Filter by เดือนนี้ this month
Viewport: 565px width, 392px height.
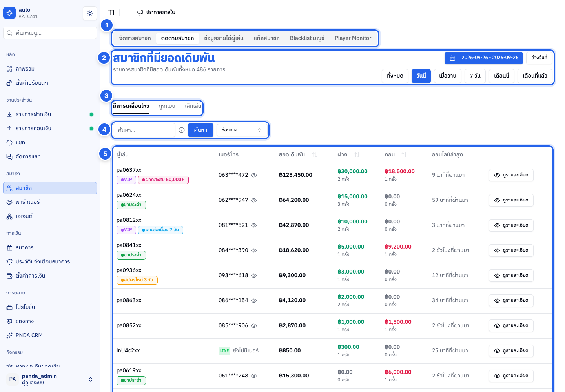pyautogui.click(x=501, y=76)
